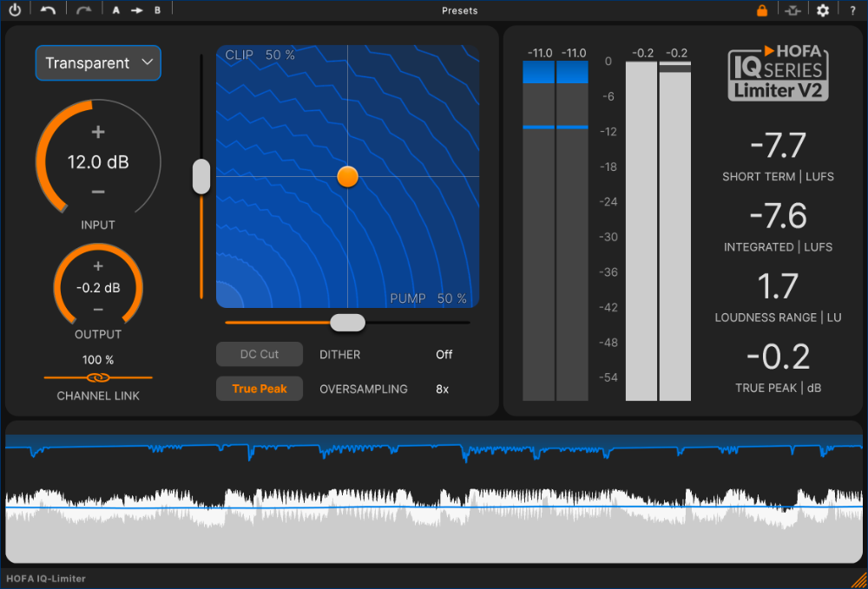868x589 pixels.
Task: Click the 100 % channel link value
Action: pyautogui.click(x=98, y=360)
